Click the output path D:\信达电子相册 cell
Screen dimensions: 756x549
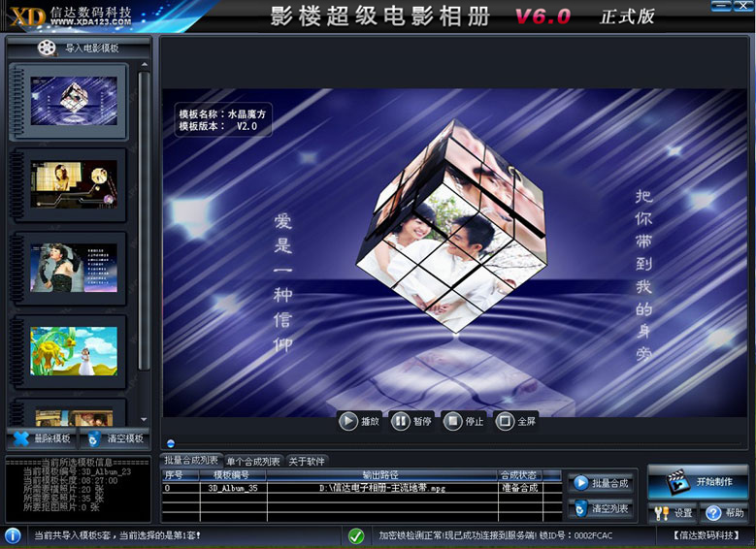(382, 488)
